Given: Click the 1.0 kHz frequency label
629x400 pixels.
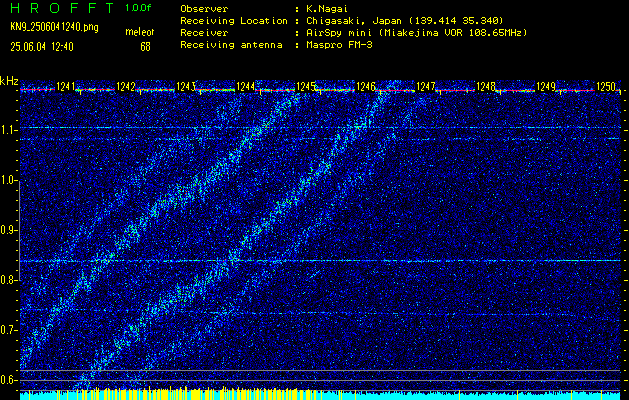Looking at the screenshot, I should (9, 180).
